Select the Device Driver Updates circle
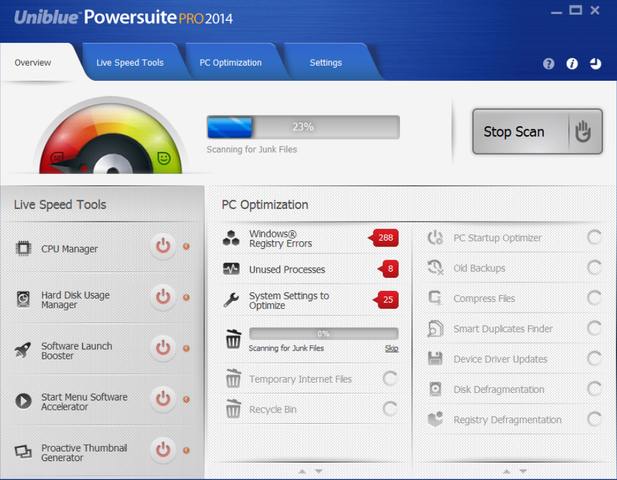Image resolution: width=617 pixels, height=480 pixels. coord(594,358)
